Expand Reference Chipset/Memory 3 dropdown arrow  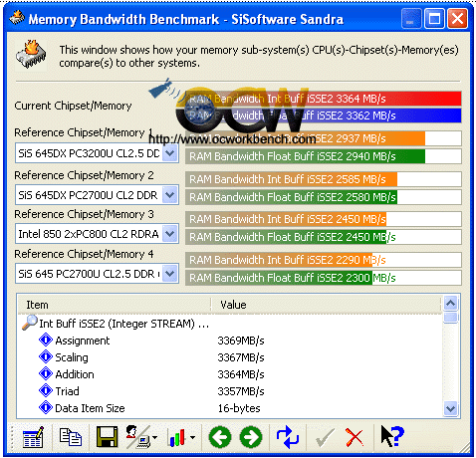click(170, 234)
